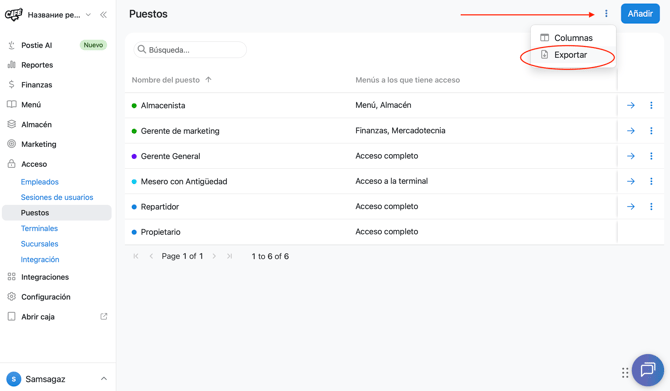Select Columnas from dropdown menu
Image resolution: width=670 pixels, height=391 pixels.
[x=573, y=38]
